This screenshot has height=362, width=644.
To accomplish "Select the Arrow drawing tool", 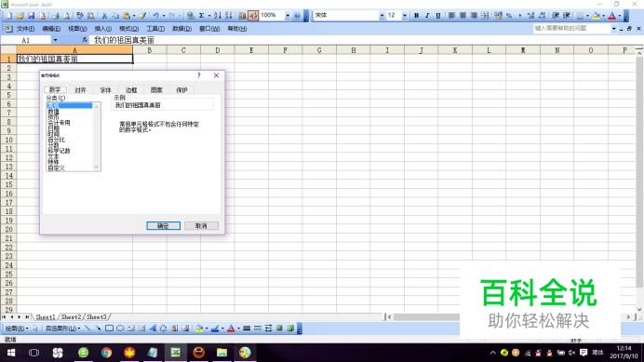I will point(98,328).
